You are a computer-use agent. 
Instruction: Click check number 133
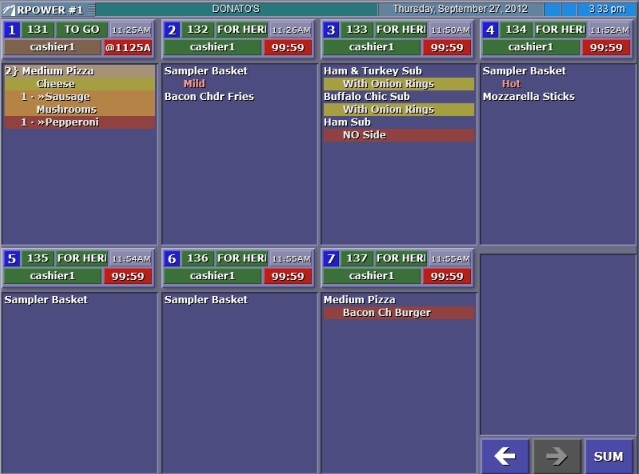click(357, 30)
